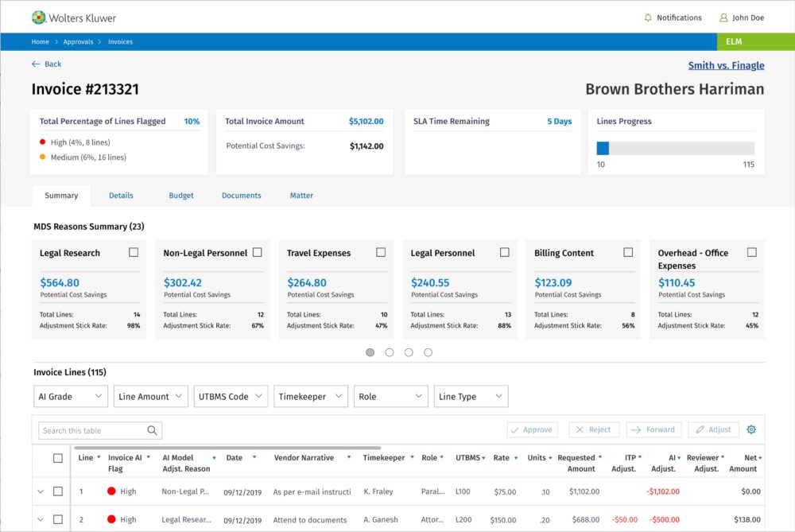Open table settings gear icon
The height and width of the screenshot is (532, 795).
point(751,429)
